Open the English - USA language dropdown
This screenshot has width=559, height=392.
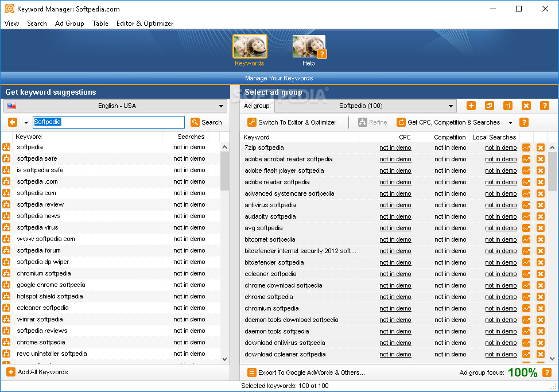pos(115,106)
